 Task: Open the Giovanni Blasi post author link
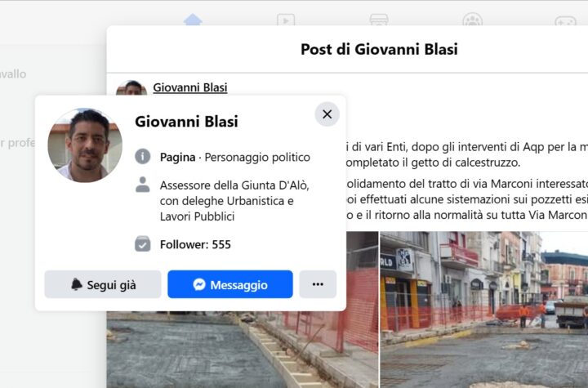190,87
